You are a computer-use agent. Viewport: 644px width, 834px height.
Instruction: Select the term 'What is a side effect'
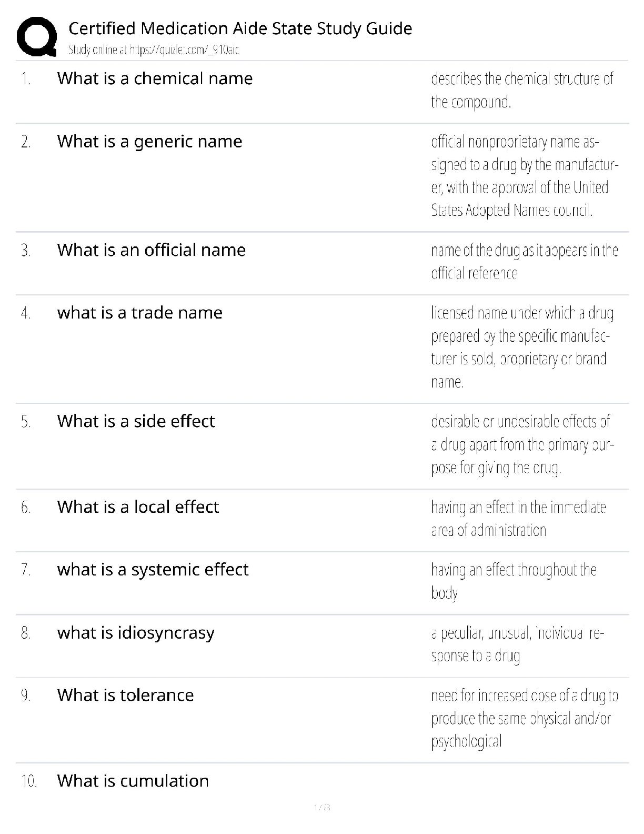coord(136,421)
